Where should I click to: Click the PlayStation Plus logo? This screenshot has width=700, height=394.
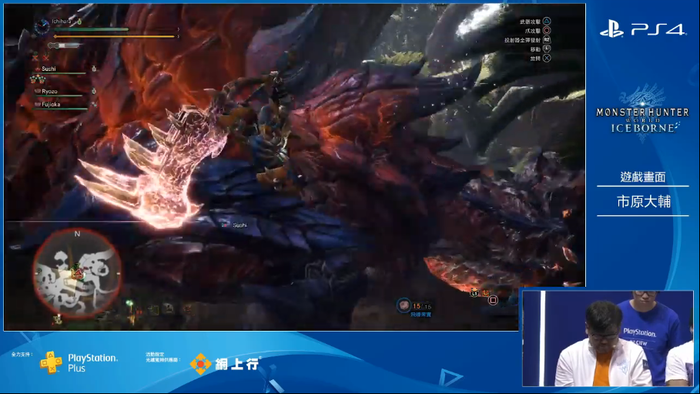pos(79,362)
